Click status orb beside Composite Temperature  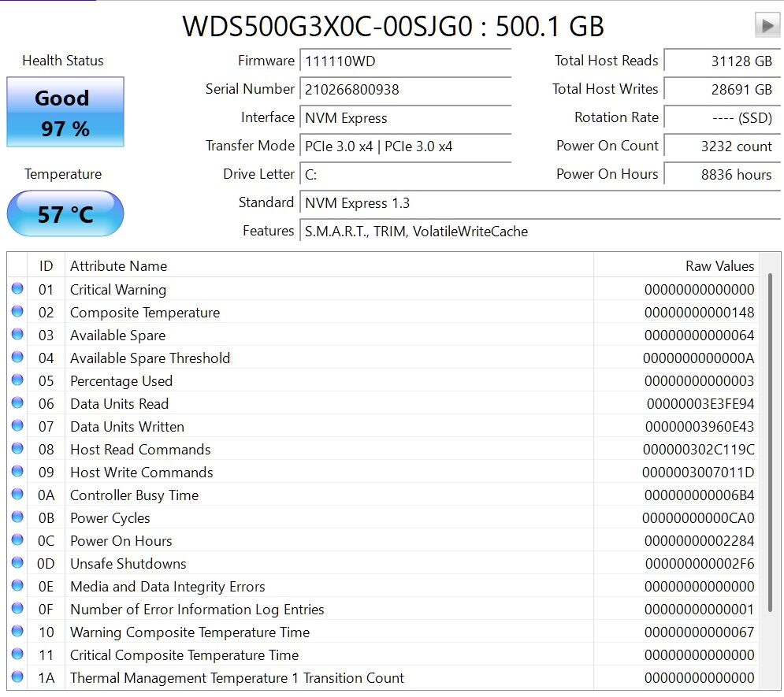pyautogui.click(x=17, y=312)
